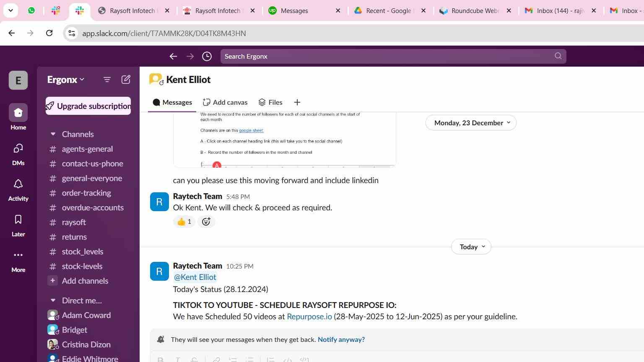Close the Recent - Google Drive browser tab
This screenshot has height=362, width=644.
pyautogui.click(x=423, y=10)
